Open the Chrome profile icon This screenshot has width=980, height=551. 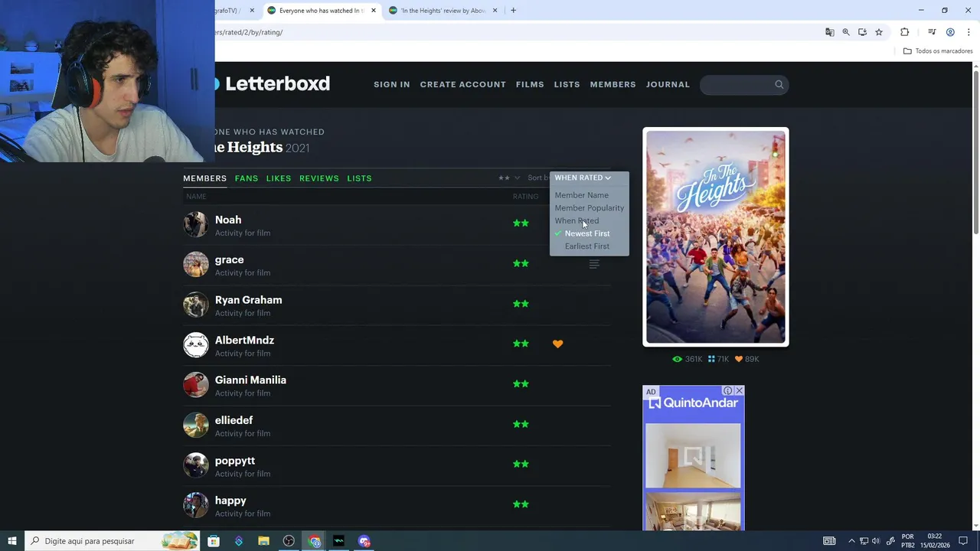click(x=950, y=32)
